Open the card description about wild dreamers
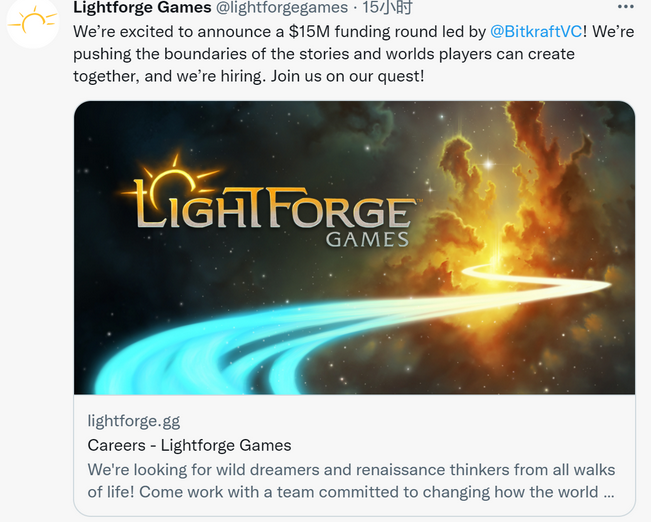 coord(351,481)
